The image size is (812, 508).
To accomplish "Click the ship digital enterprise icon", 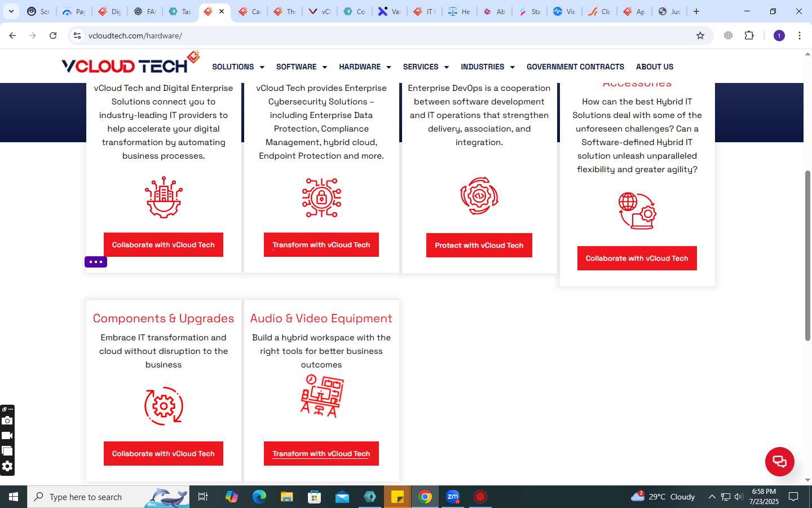I will [164, 198].
